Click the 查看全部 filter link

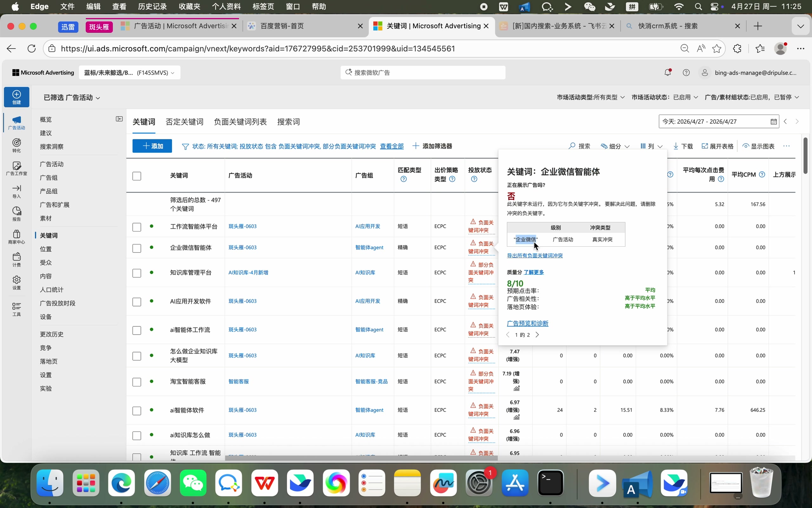pos(392,146)
